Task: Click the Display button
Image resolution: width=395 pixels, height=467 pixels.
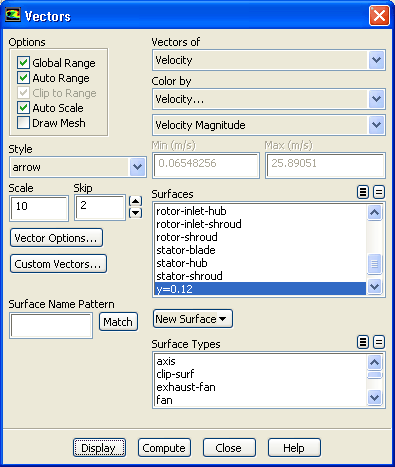Action: (x=99, y=448)
